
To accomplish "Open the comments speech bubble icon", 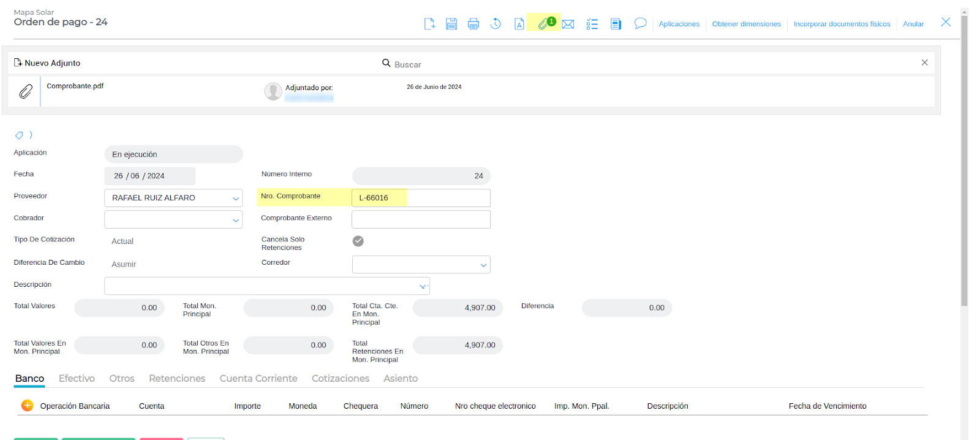I will point(640,23).
